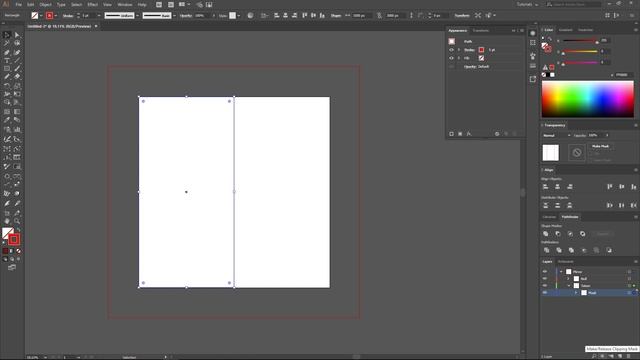Viewport: 640px width, 360px height.
Task: Activate Gradient paint mode in toolbar
Action: coord(12,251)
